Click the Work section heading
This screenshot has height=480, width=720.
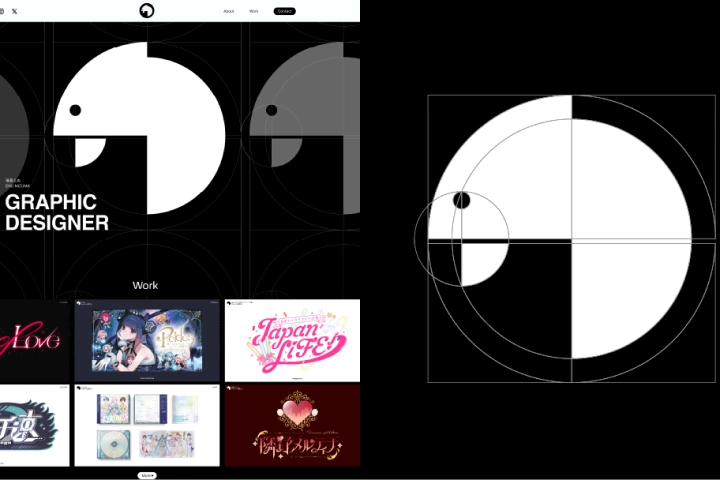coord(146,285)
